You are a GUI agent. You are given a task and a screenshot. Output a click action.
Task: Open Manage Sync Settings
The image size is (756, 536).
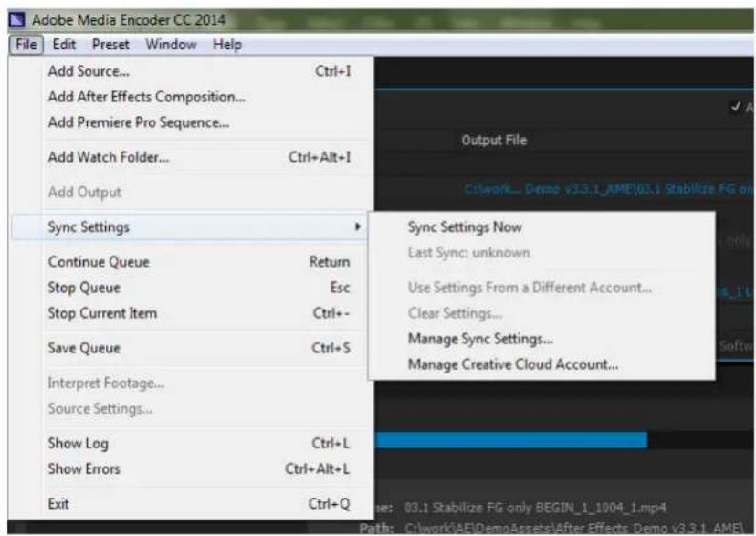[x=542, y=339]
